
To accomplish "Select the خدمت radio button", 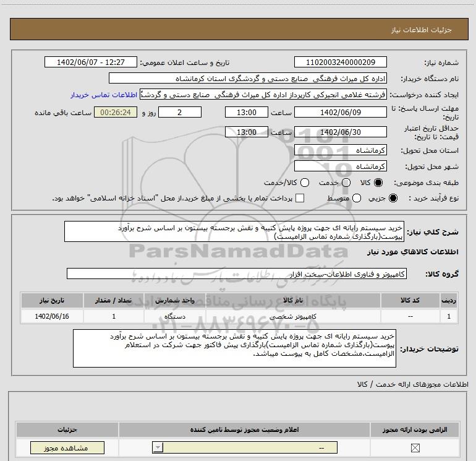I will (x=346, y=183).
